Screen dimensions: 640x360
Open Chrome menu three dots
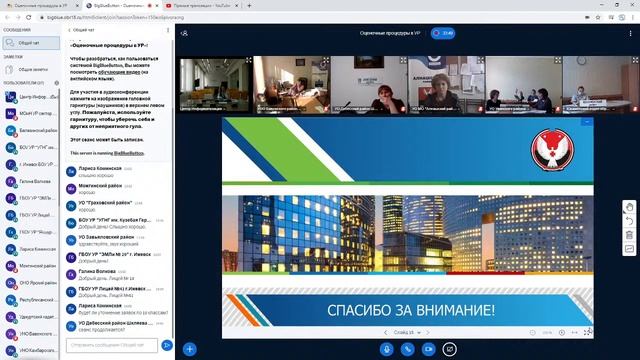pyautogui.click(x=633, y=18)
